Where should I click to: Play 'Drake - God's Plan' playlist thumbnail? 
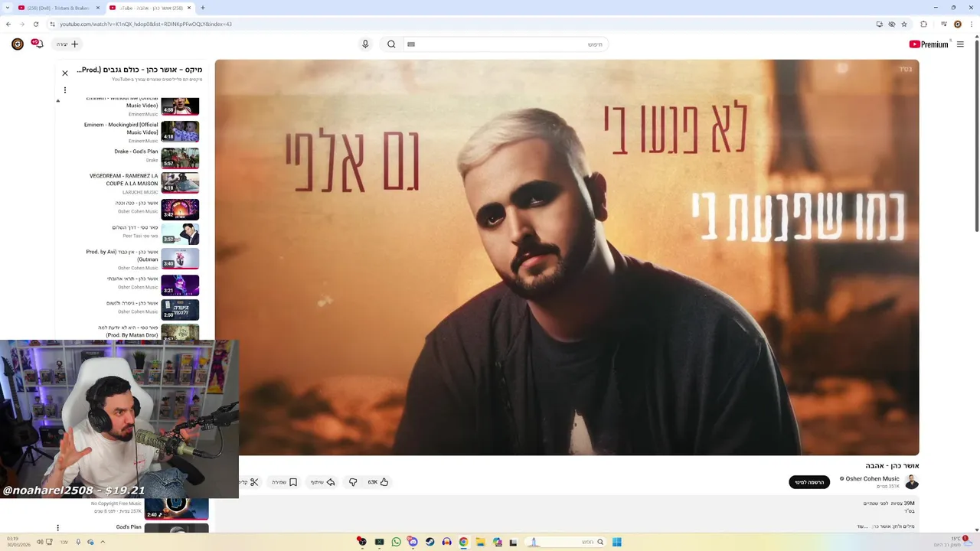[x=180, y=158]
